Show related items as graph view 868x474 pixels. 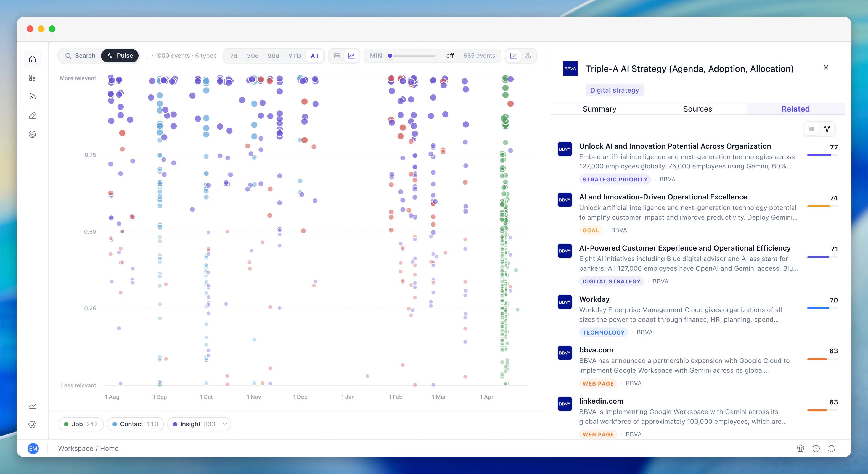pyautogui.click(x=827, y=129)
